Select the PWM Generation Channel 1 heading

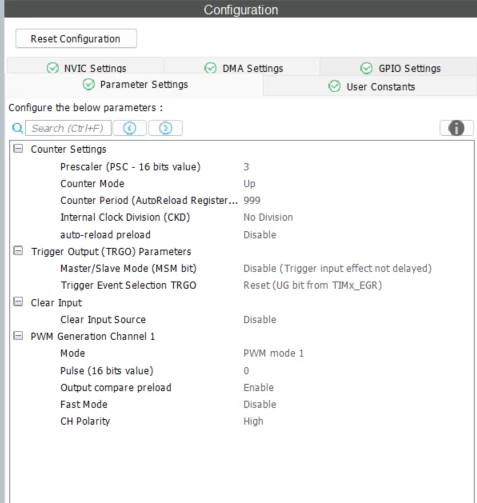pos(93,336)
